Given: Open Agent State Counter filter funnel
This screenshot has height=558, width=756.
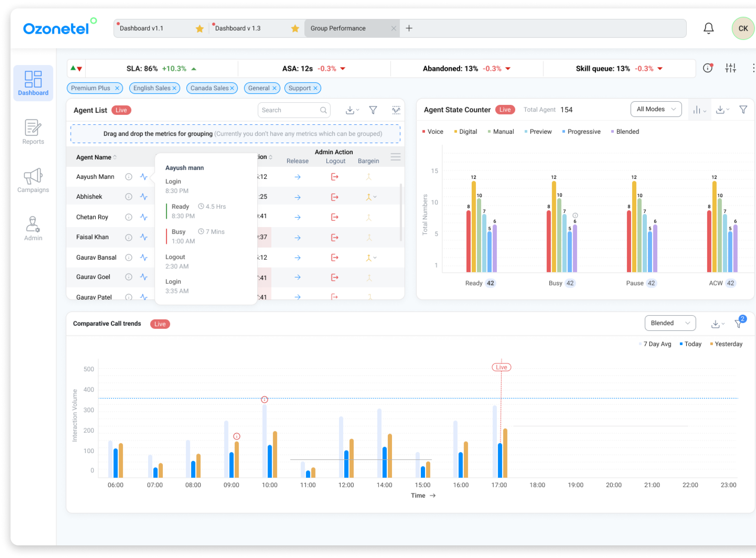Looking at the screenshot, I should click(x=743, y=109).
